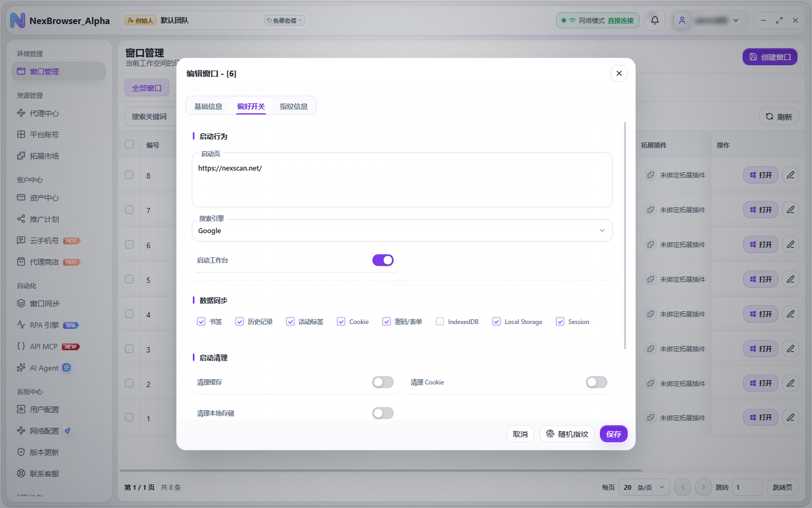
Task: Enable the 清理缓存 switch
Action: point(383,382)
